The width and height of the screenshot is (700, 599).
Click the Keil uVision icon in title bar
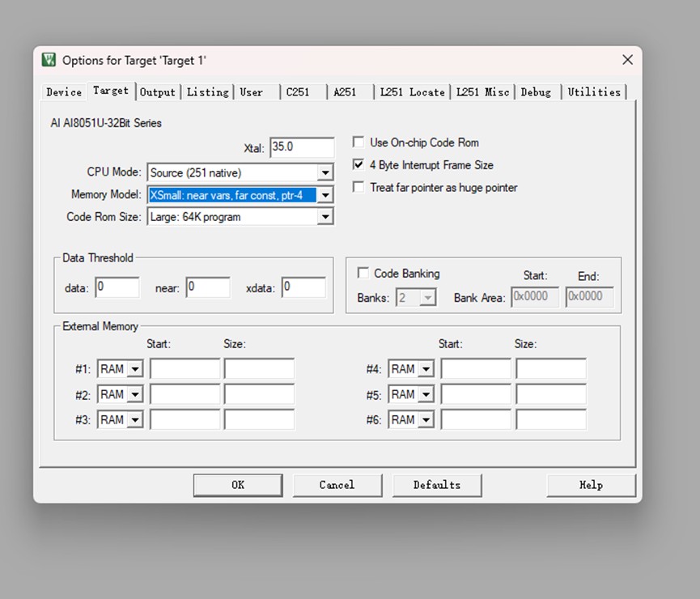pos(49,60)
